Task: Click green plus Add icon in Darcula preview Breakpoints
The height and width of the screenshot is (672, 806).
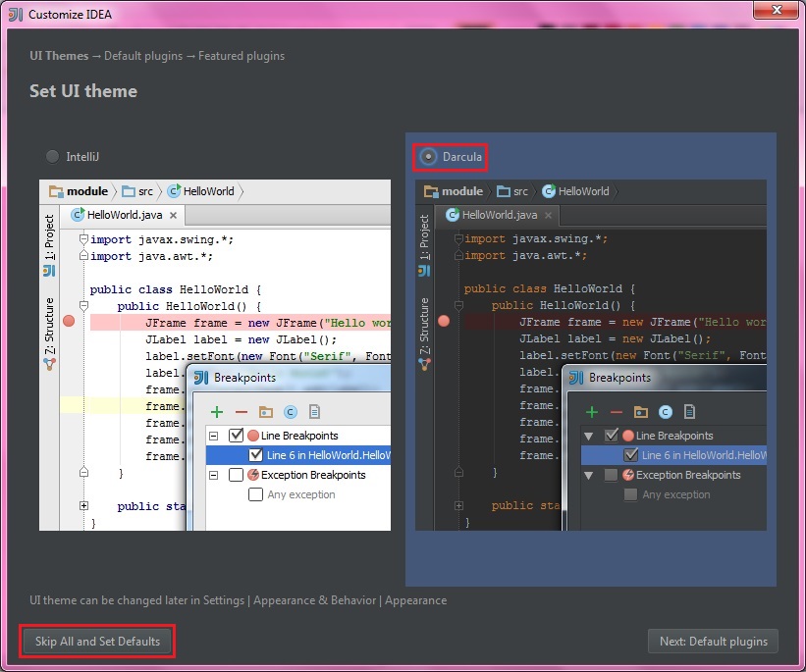Action: (x=592, y=412)
